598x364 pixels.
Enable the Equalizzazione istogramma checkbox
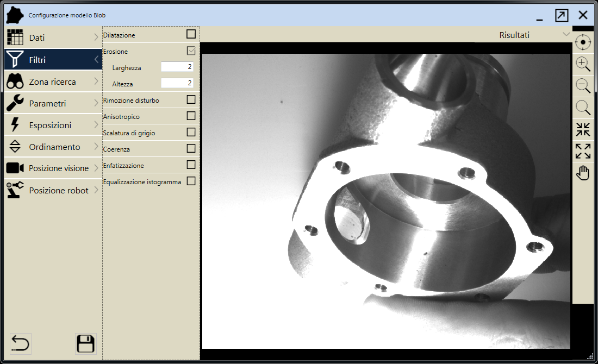click(x=191, y=181)
